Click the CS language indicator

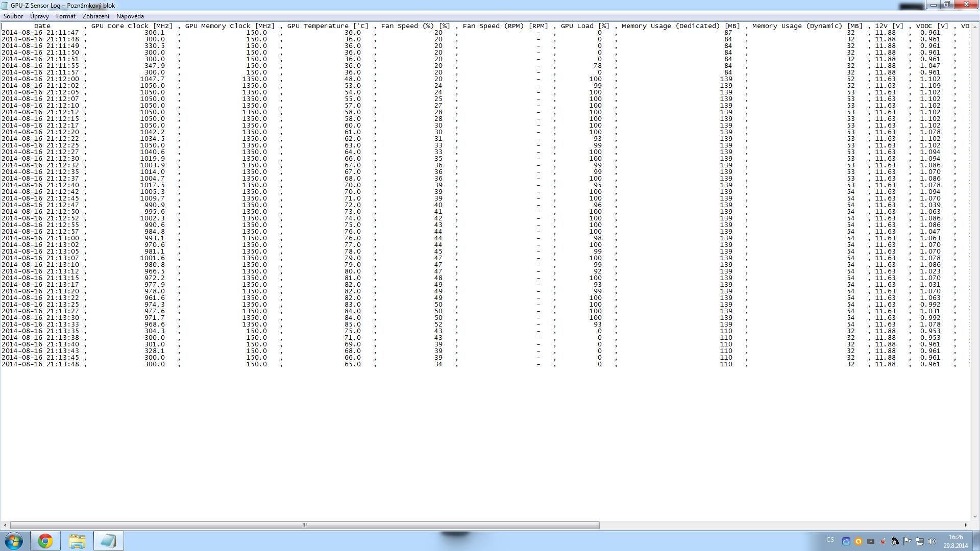tap(830, 540)
